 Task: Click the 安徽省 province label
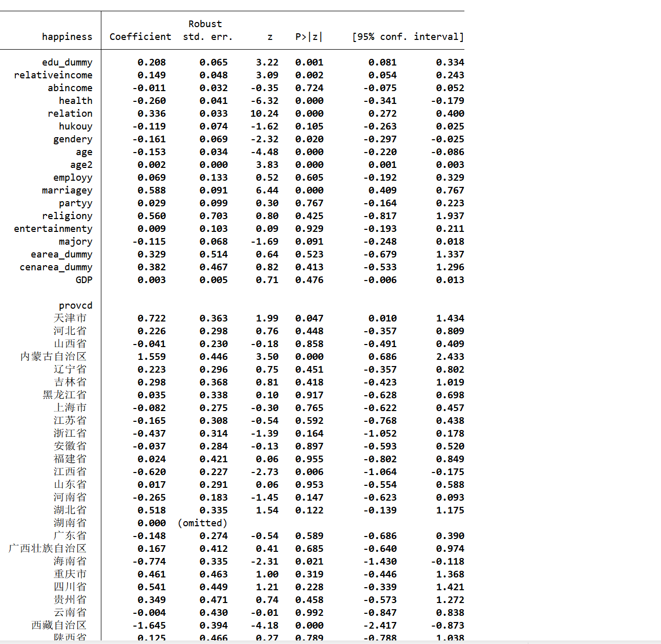pyautogui.click(x=70, y=446)
